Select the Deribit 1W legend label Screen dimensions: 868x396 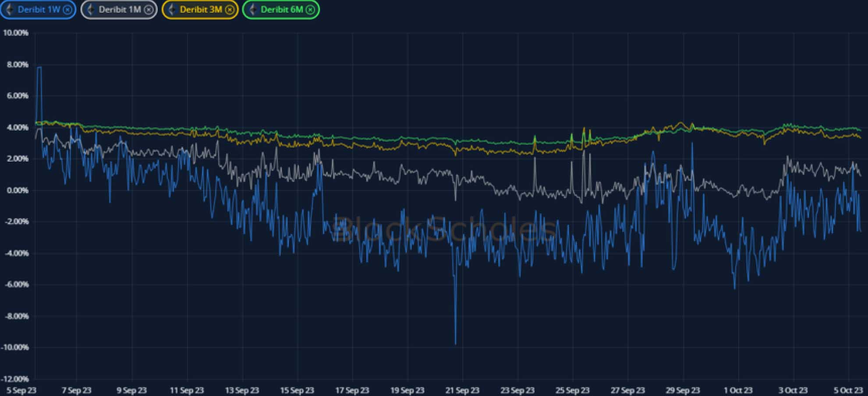[x=39, y=10]
